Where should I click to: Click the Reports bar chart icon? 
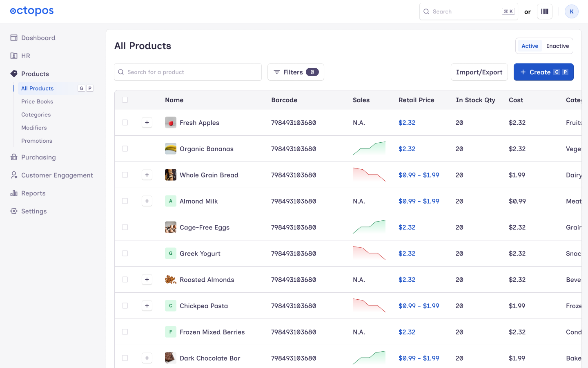pyautogui.click(x=14, y=193)
